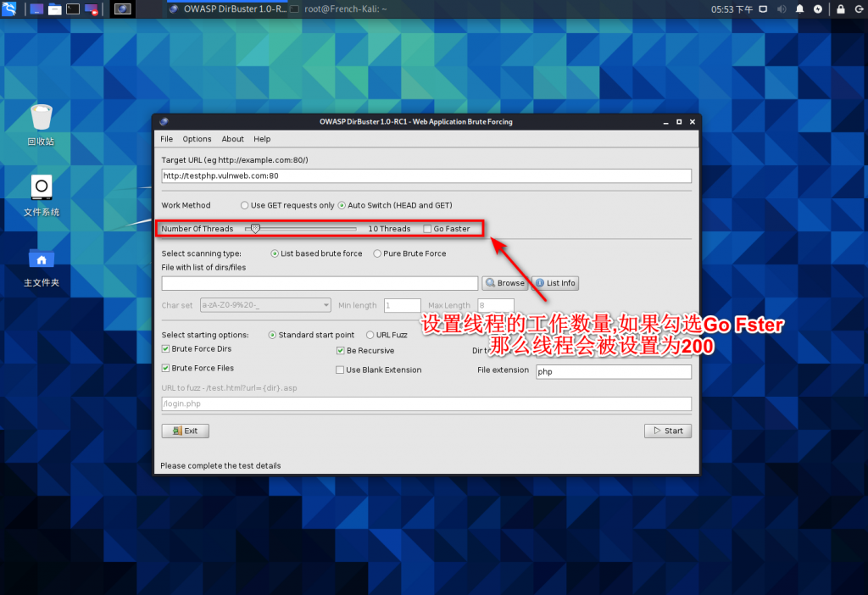Select the workspace switcher thumbnail in the panel
868x595 pixels.
coord(122,9)
